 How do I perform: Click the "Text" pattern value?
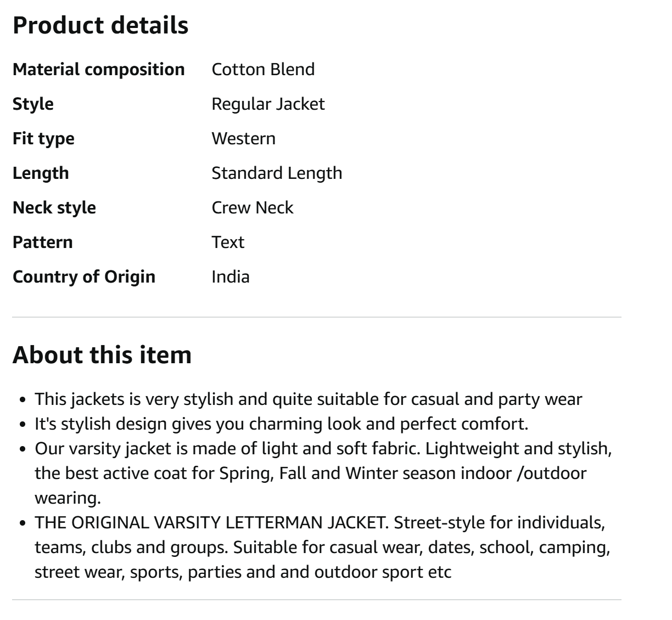[x=228, y=243]
